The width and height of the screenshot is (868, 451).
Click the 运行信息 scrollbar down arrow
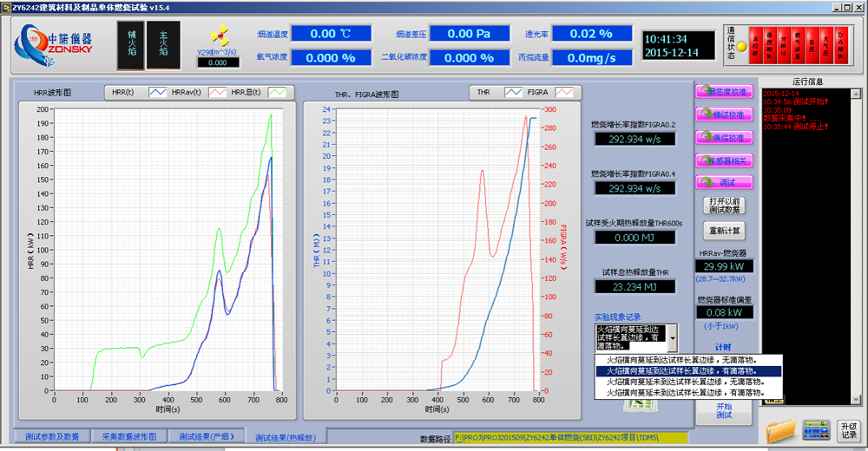coord(856,400)
